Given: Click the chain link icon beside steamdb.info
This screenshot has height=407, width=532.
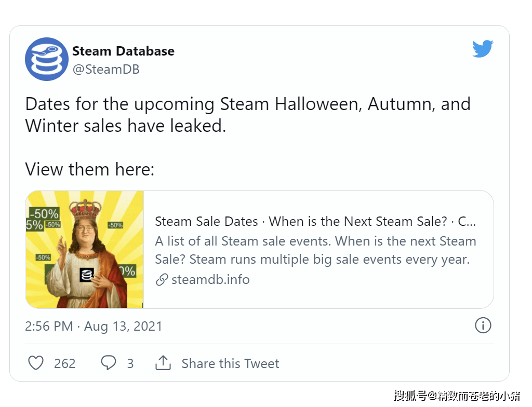Looking at the screenshot, I should click(x=162, y=280).
